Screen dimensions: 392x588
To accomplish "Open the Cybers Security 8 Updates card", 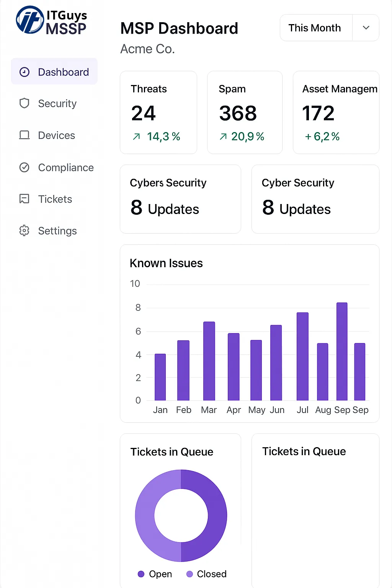I will tap(180, 199).
